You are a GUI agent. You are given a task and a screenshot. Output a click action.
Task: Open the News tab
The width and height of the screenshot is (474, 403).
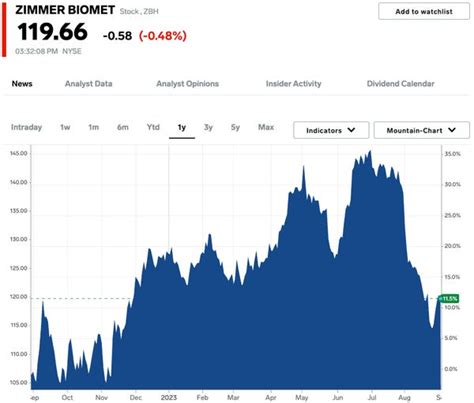[x=22, y=84]
